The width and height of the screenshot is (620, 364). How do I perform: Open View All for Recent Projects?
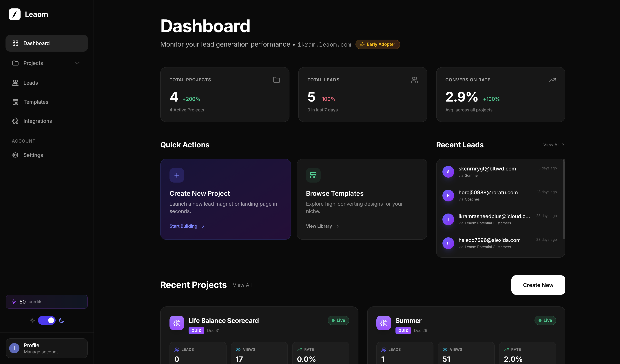click(242, 285)
